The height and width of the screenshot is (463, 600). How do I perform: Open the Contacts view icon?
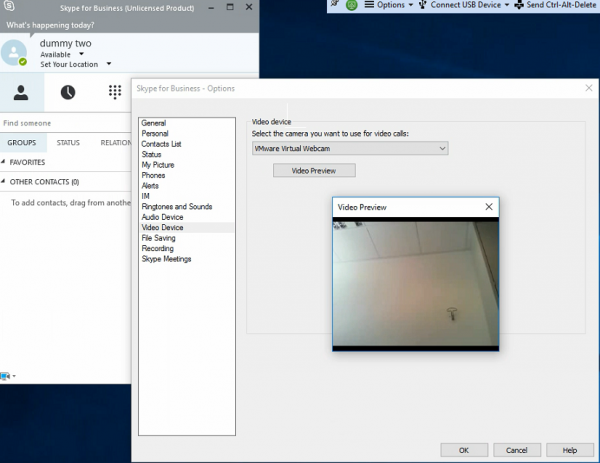pos(21,92)
